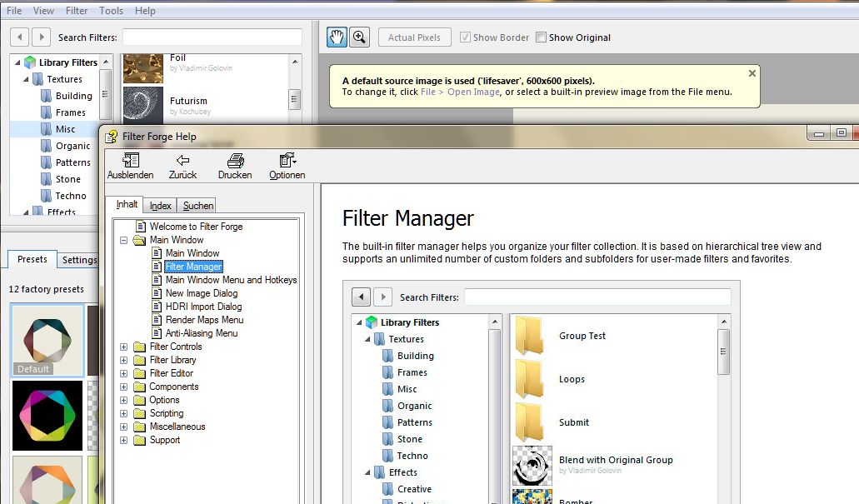Open the Futurism filter thumbnail

143,104
